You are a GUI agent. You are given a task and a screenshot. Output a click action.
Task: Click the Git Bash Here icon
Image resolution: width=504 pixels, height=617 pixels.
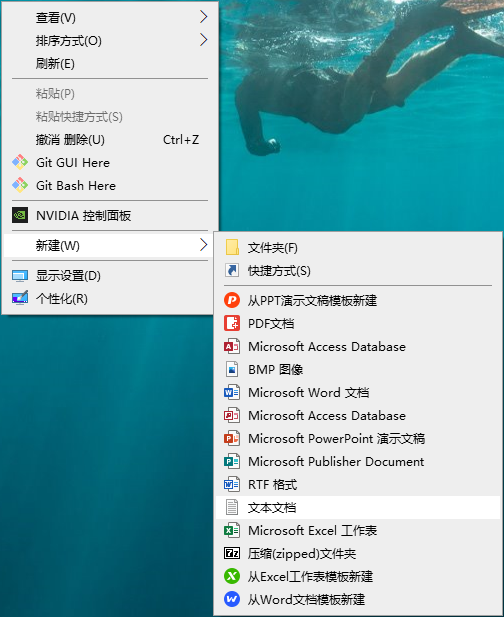[20, 185]
